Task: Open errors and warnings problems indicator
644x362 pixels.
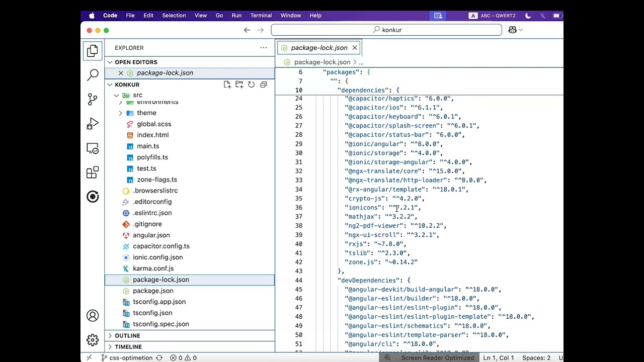Action: coord(183,357)
